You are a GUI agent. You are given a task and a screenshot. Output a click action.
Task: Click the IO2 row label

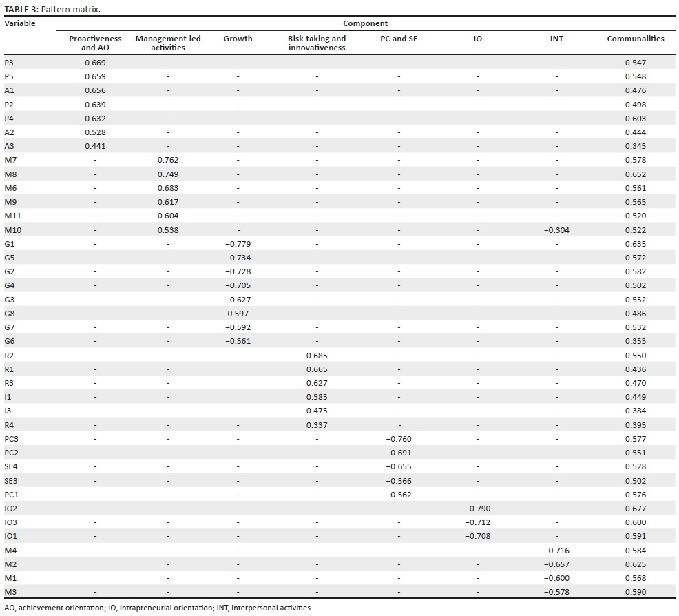coord(11,509)
